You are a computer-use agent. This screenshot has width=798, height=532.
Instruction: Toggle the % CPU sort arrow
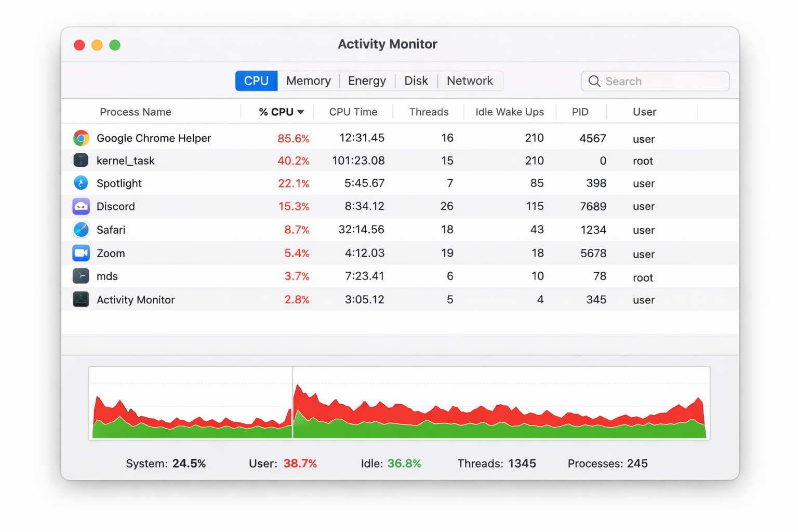(x=300, y=112)
